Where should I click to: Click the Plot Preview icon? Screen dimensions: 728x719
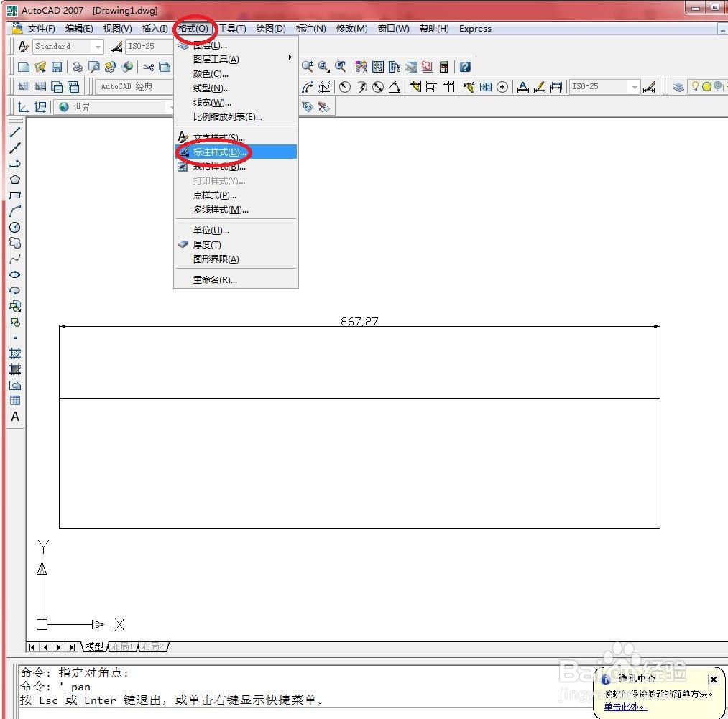tap(94, 67)
